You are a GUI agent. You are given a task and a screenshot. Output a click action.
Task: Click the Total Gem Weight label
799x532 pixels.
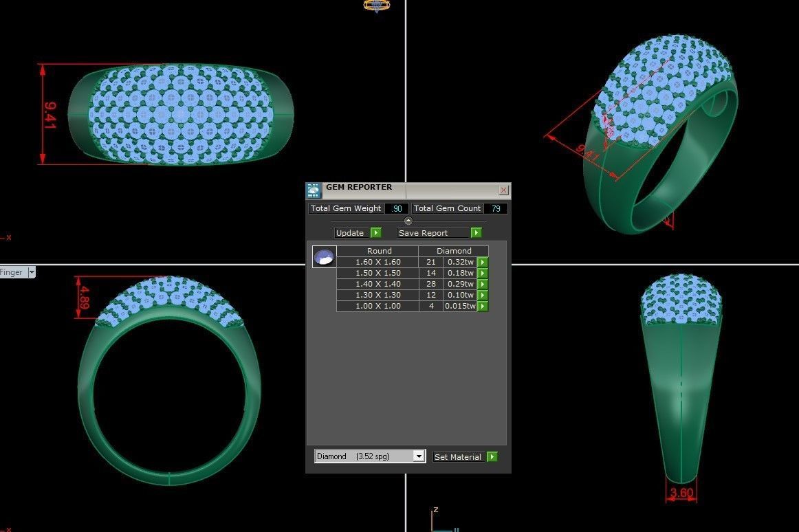click(345, 208)
